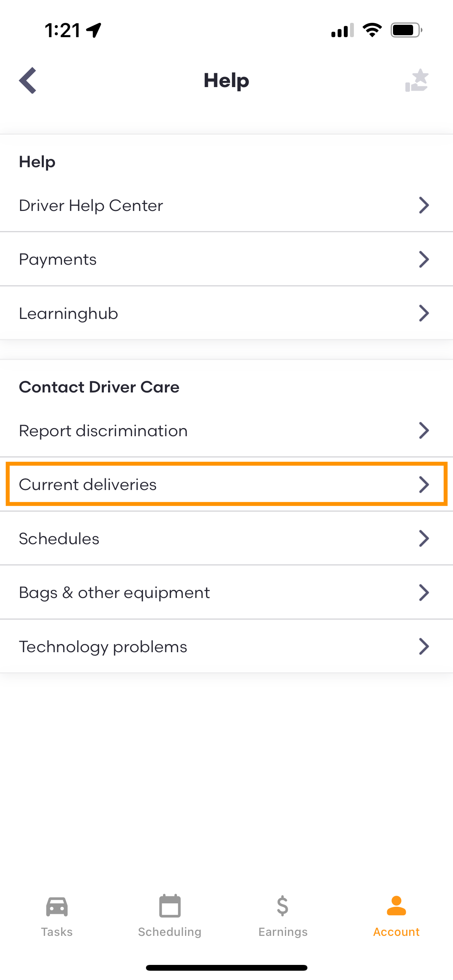Tap the back arrow icon
453x980 pixels.
(x=28, y=81)
